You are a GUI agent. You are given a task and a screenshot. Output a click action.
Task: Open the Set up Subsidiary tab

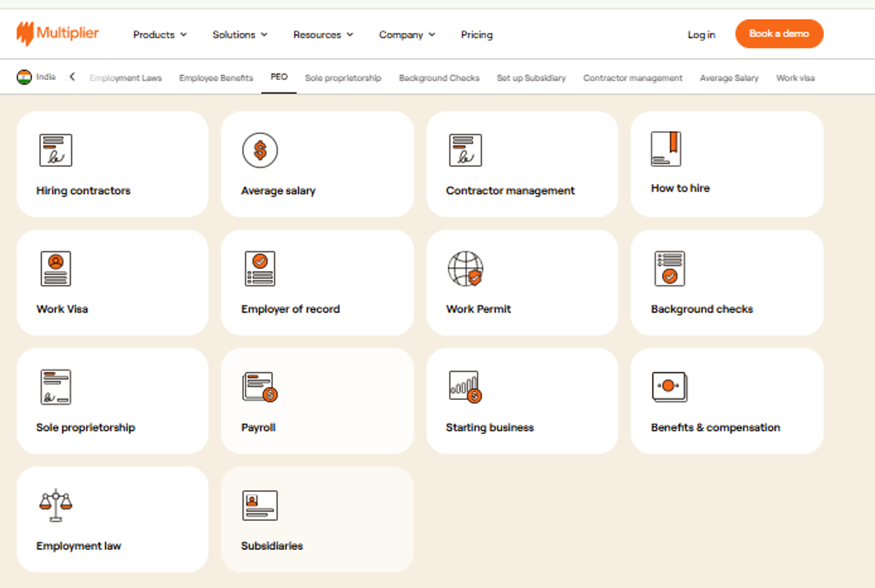(x=531, y=78)
